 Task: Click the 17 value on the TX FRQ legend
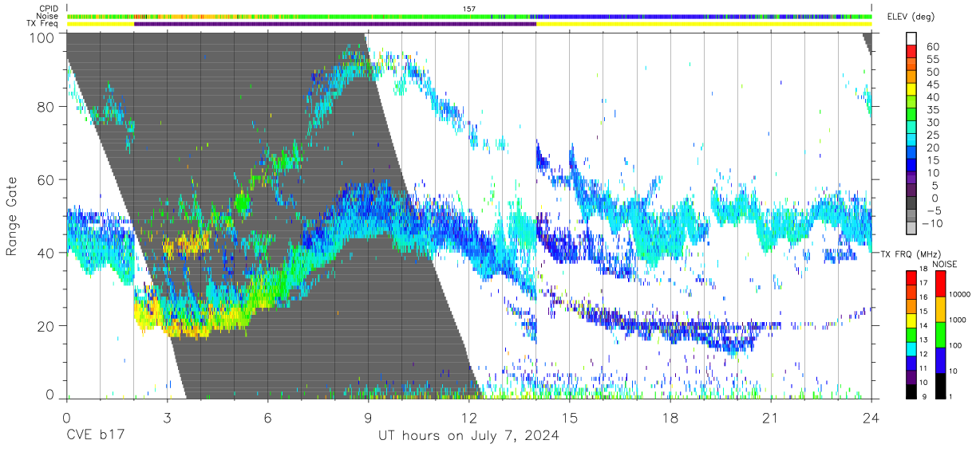(923, 283)
